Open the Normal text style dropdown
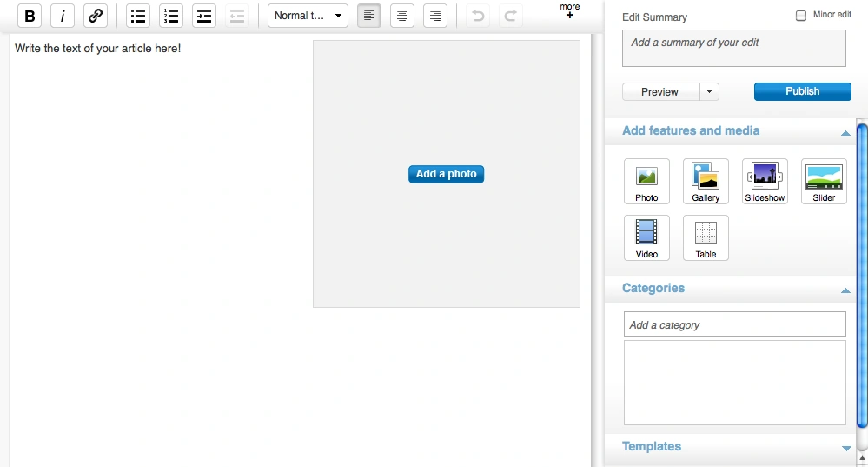 (x=308, y=16)
